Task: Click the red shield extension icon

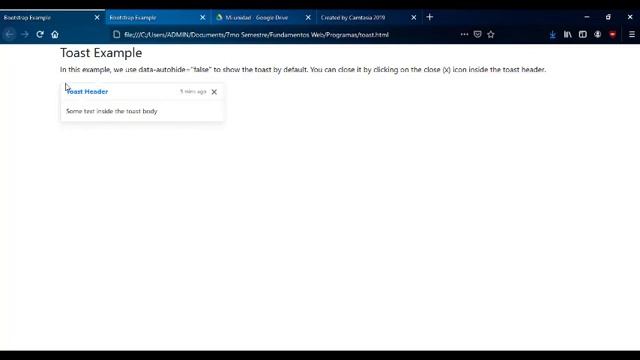Action: pyautogui.click(x=613, y=35)
